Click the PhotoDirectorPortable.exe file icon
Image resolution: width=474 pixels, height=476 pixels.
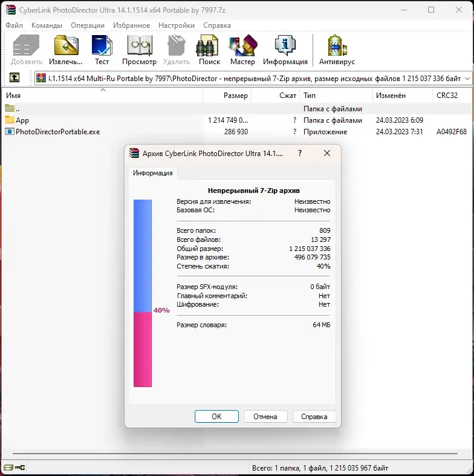(10, 131)
